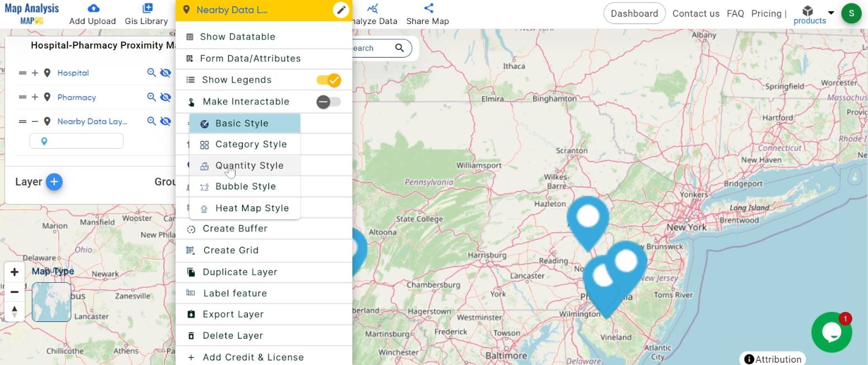Zoom to the Hospital layer
868x365 pixels.
click(x=151, y=73)
